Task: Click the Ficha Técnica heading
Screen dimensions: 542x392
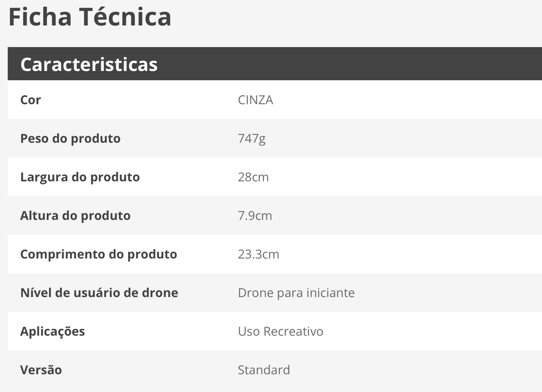Action: [x=90, y=17]
